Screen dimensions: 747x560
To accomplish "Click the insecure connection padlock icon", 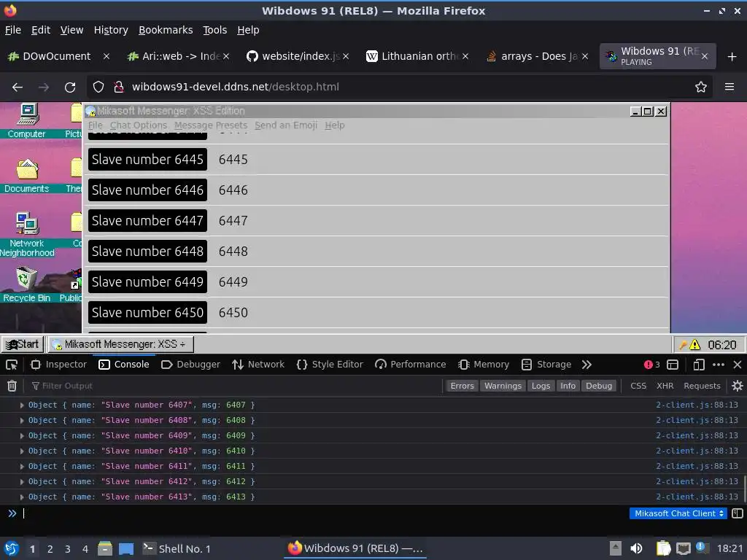I will (119, 87).
